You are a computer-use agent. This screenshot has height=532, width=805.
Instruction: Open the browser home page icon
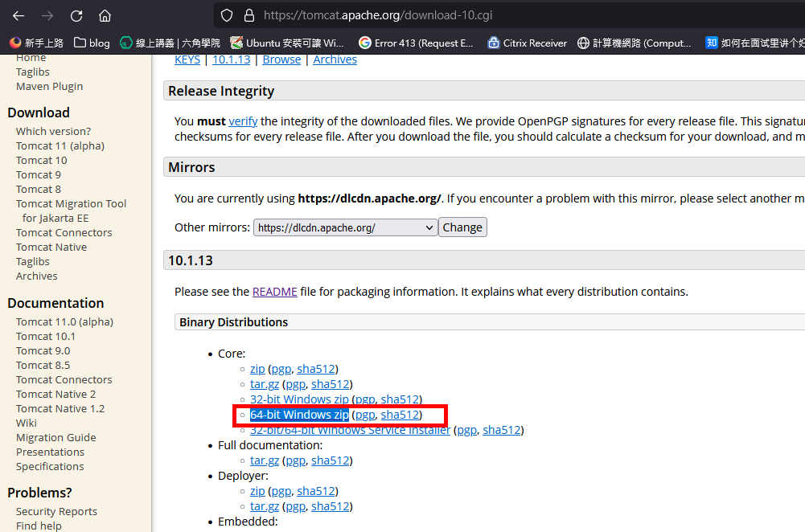105,16
